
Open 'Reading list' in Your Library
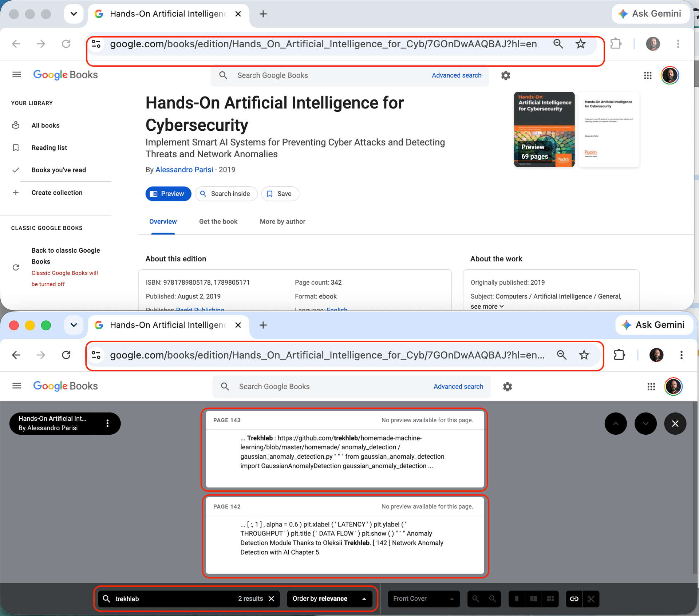click(49, 148)
